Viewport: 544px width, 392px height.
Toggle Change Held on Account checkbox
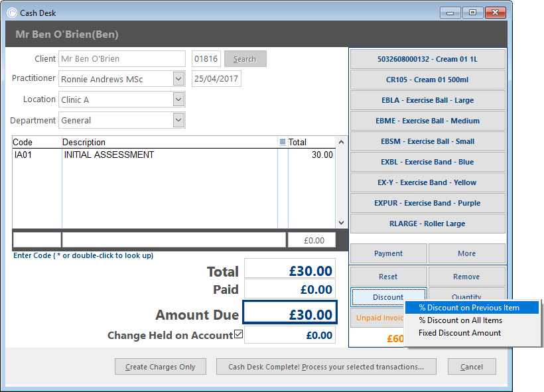238,334
